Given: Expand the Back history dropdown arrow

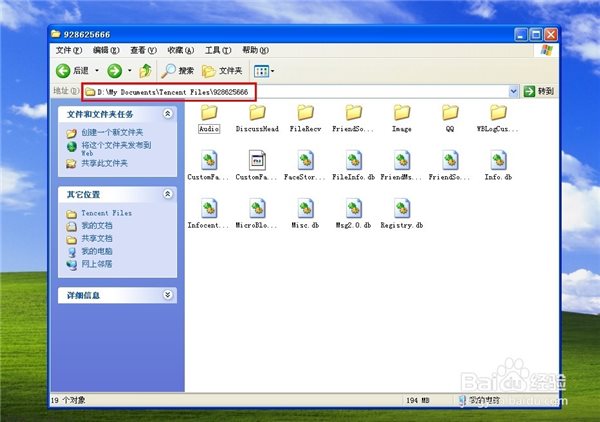Looking at the screenshot, I should pyautogui.click(x=97, y=71).
